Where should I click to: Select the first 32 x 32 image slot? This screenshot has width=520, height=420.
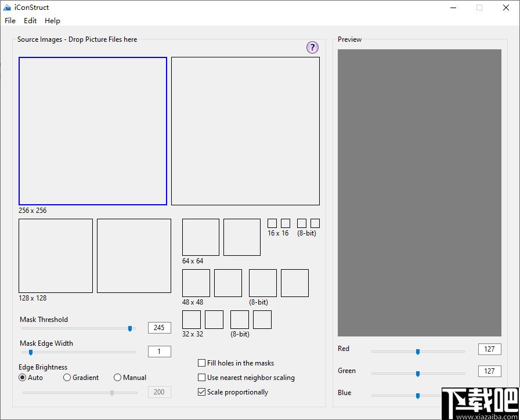click(192, 320)
